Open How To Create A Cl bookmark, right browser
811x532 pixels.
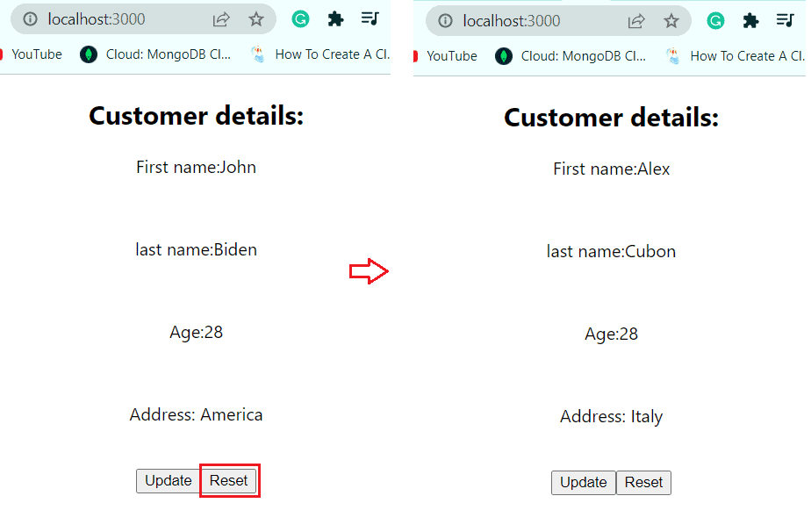pyautogui.click(x=748, y=56)
